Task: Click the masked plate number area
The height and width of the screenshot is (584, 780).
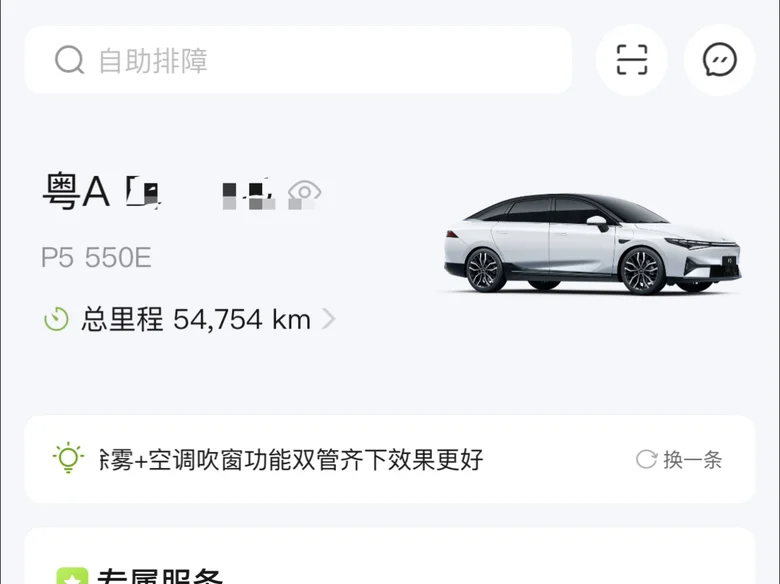Action: tap(200, 194)
